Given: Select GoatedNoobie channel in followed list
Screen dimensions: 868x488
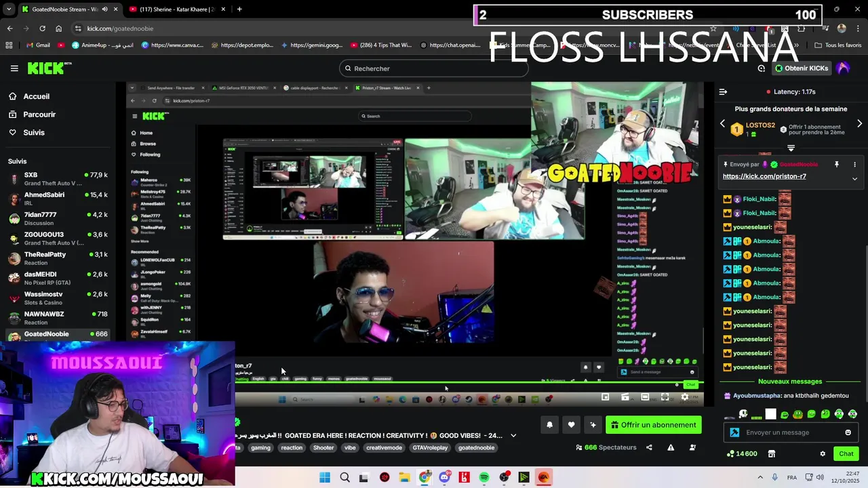Looking at the screenshot, I should [x=58, y=335].
